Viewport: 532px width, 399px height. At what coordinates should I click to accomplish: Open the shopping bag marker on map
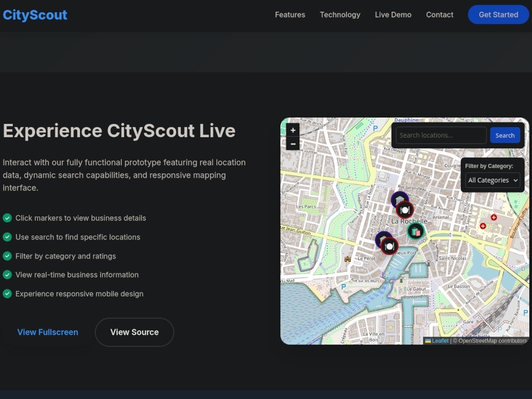click(415, 231)
